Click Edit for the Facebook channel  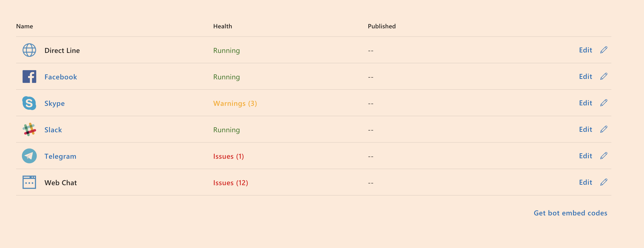coord(586,76)
